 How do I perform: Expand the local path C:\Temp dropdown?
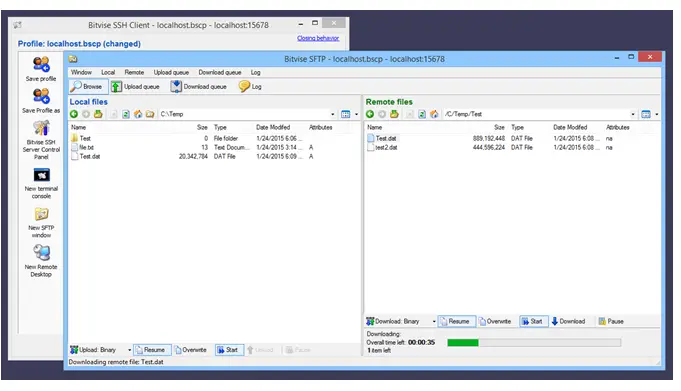click(x=333, y=114)
